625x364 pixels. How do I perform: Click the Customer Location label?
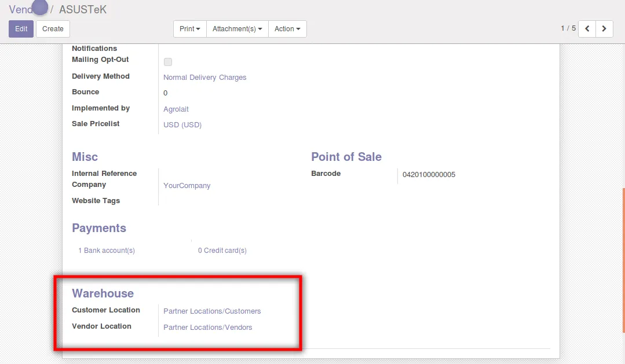point(106,310)
